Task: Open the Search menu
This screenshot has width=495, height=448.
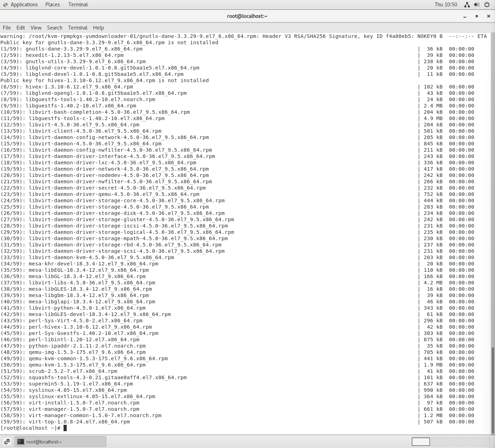Action: coord(55,28)
